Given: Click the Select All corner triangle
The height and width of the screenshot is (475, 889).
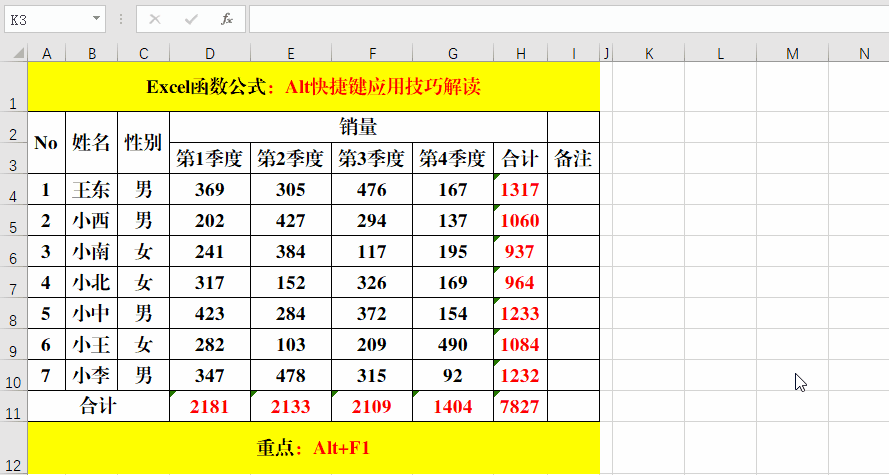Looking at the screenshot, I should click(x=18, y=54).
